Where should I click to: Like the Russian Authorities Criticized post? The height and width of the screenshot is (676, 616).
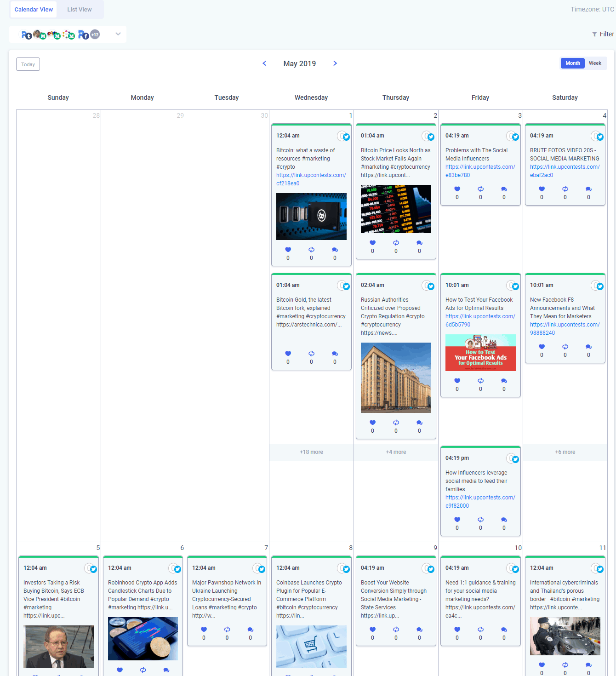coord(372,423)
